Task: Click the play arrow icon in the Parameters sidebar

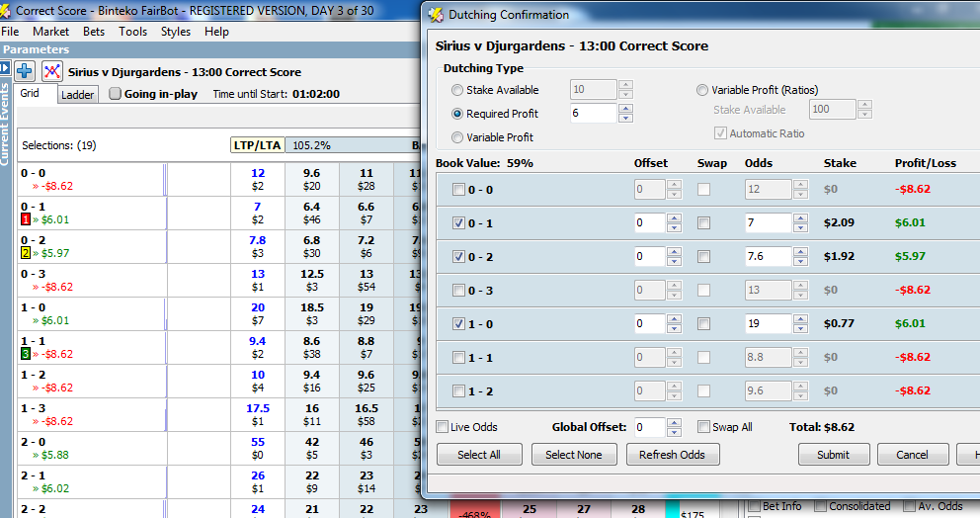Action: (5, 67)
